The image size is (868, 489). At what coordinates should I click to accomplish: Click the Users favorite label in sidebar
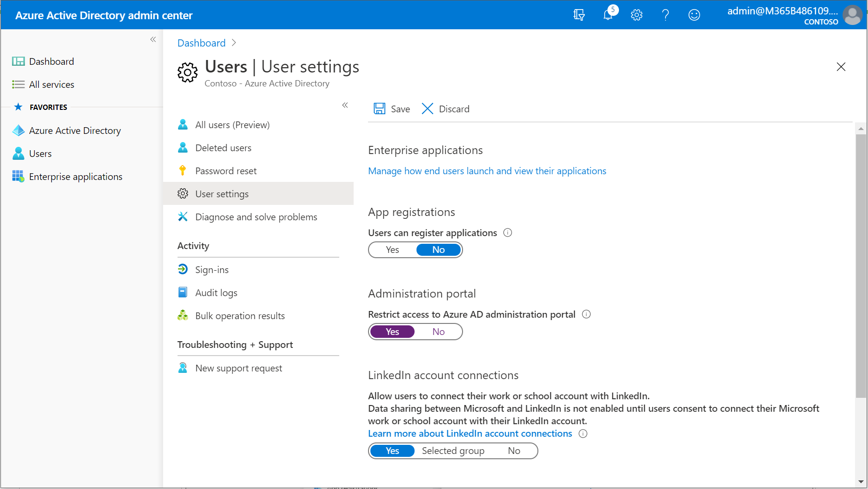(x=40, y=154)
